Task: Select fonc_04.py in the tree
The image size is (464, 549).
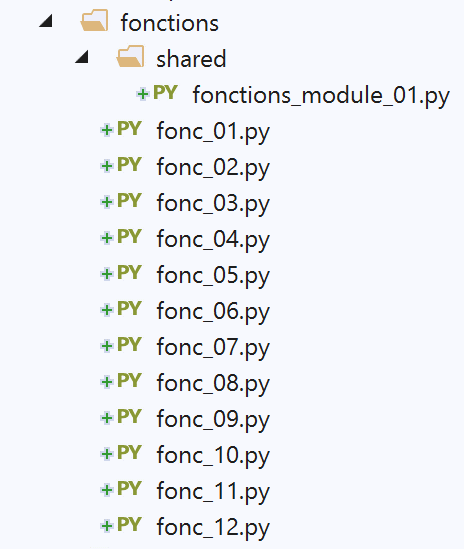Action: tap(213, 240)
